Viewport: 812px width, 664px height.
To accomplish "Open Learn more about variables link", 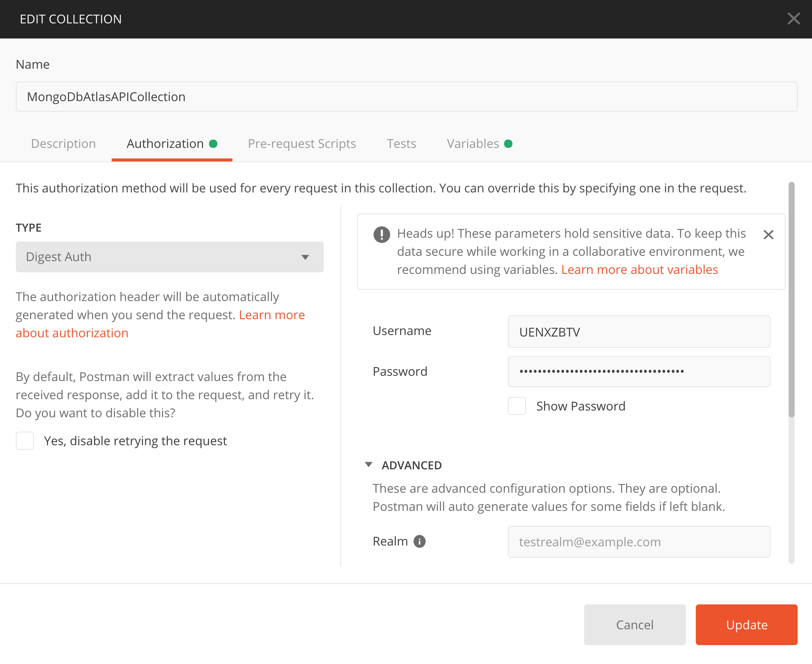I will (x=639, y=270).
